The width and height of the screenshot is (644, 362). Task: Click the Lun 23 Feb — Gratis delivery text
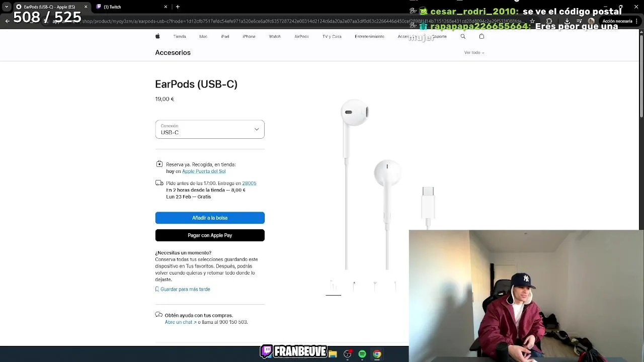[x=189, y=197]
